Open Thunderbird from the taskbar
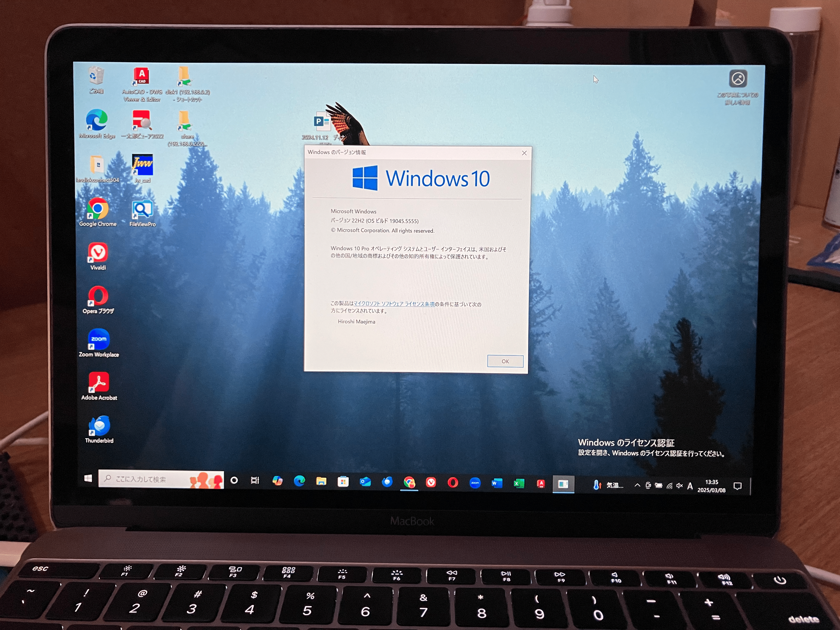840x630 pixels. (387, 482)
